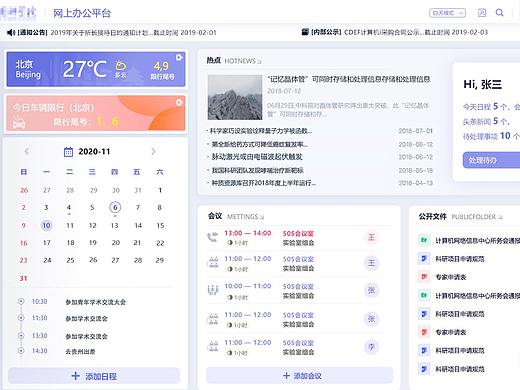
Task: Open the 10:00 — 11:00 meeting entry
Action: tap(294, 290)
